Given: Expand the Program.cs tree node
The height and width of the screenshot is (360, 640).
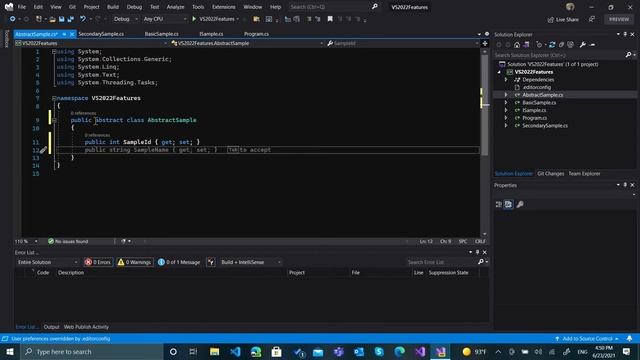Looking at the screenshot, I should [x=506, y=118].
